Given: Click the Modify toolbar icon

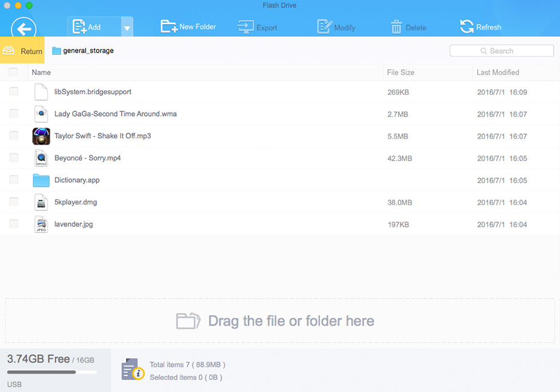Looking at the screenshot, I should [325, 27].
